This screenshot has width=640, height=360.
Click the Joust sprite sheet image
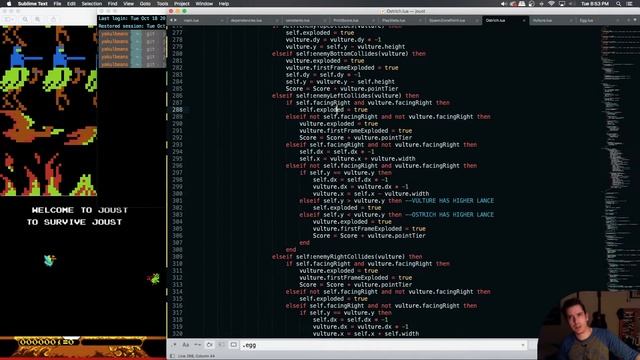click(49, 111)
